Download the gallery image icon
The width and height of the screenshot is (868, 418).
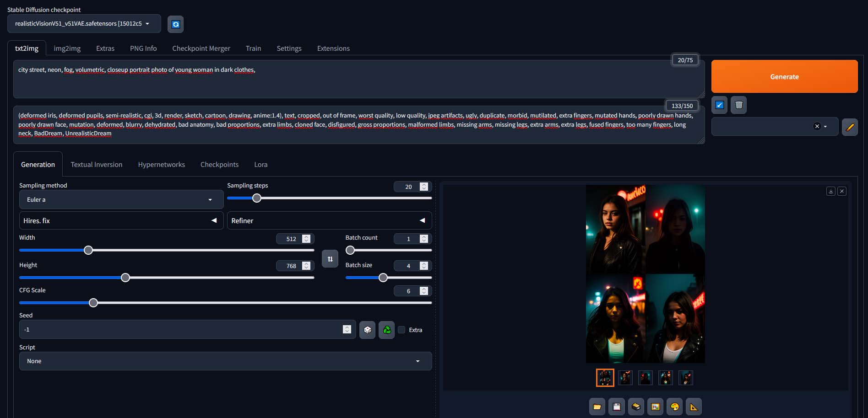coord(831,191)
